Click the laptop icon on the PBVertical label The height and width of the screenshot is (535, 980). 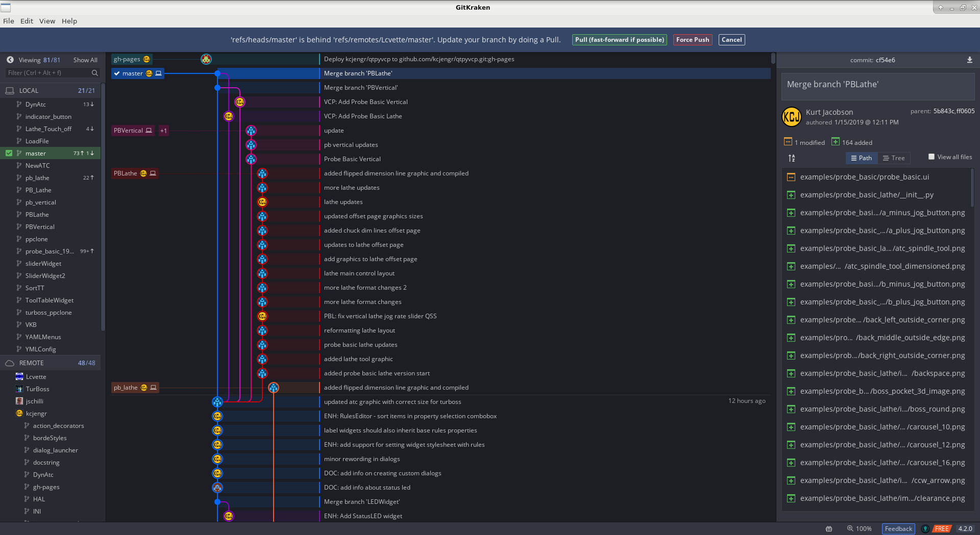[149, 131]
